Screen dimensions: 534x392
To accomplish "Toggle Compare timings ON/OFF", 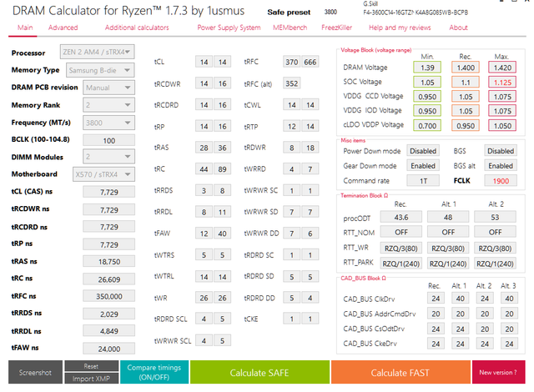I will 154,372.
